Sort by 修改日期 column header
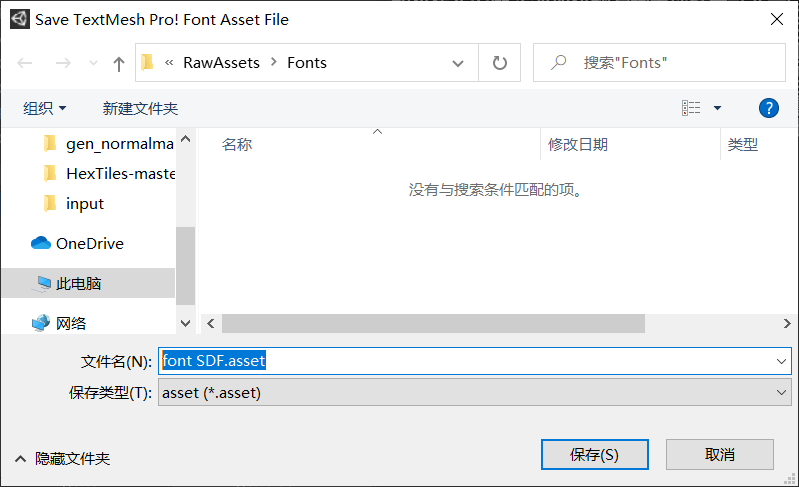This screenshot has width=799, height=487. tap(578, 145)
